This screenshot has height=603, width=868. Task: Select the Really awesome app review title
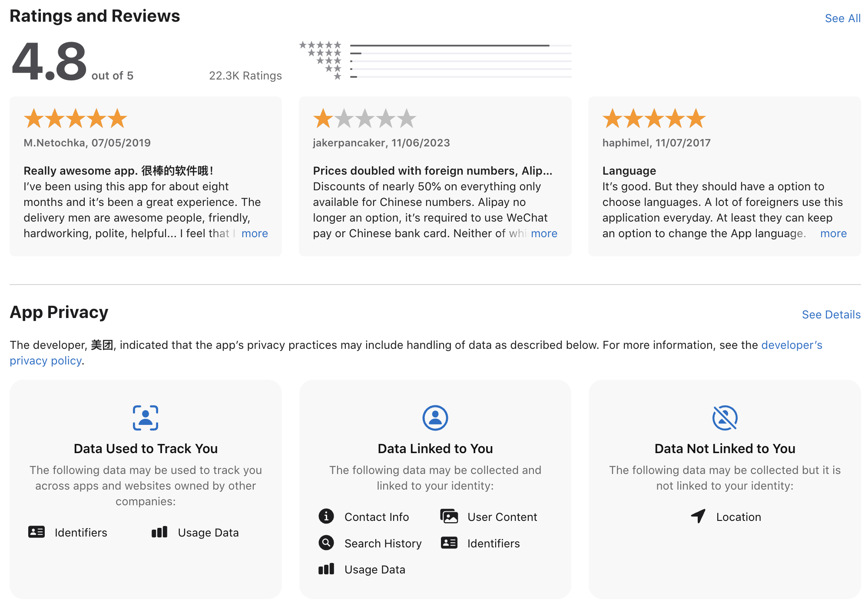[118, 171]
